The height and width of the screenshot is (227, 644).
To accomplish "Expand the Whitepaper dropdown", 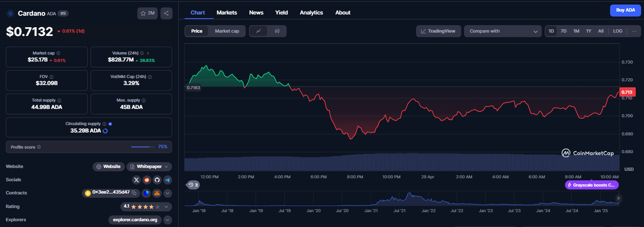I will click(x=149, y=167).
